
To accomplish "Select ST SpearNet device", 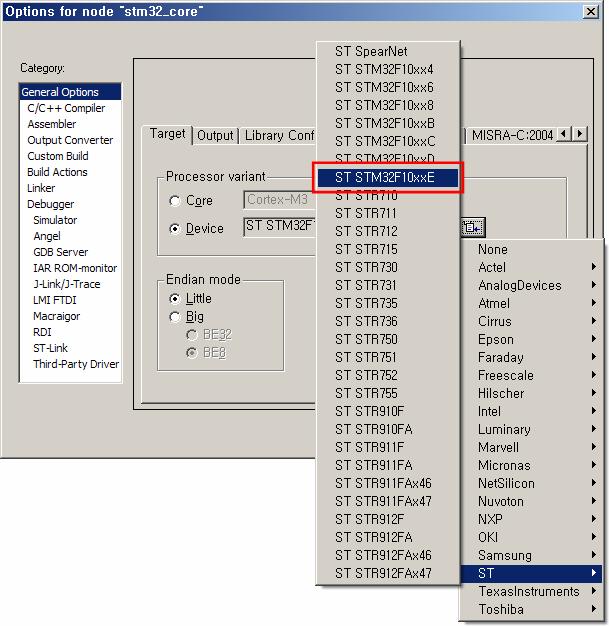I will 388,51.
